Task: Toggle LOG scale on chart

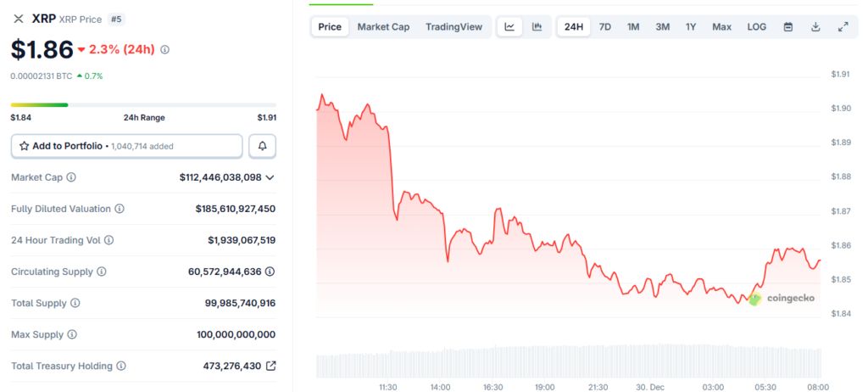Action: 756,26
